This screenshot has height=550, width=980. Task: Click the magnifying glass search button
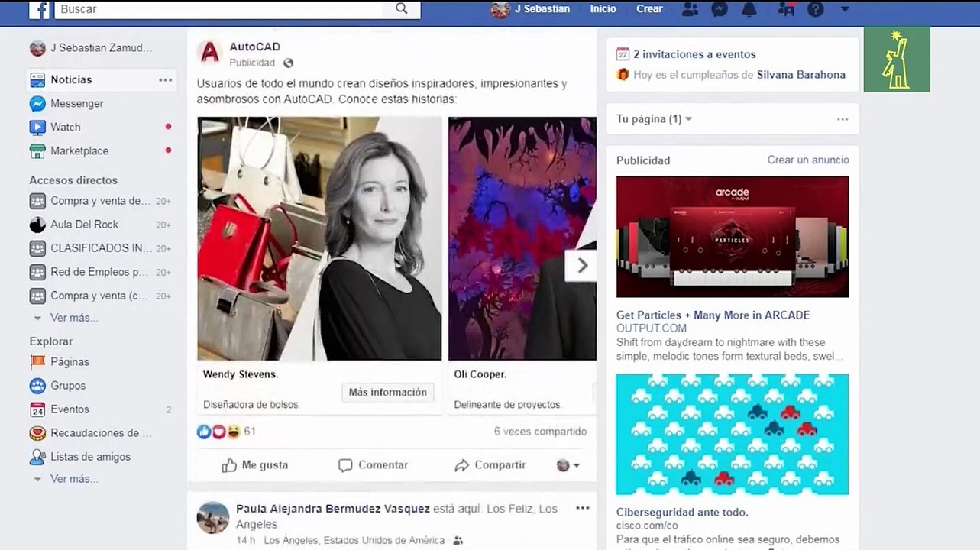(x=403, y=9)
